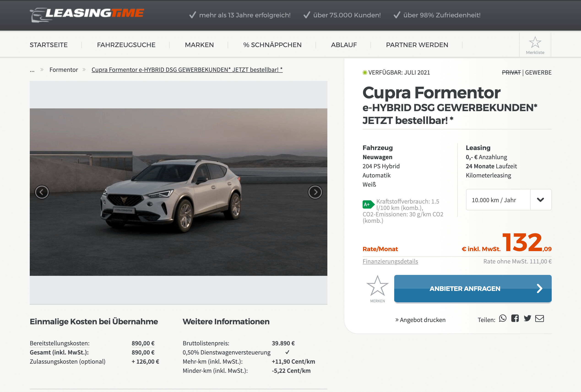Click the A+ efficiency badge
The height and width of the screenshot is (392, 581).
point(368,204)
